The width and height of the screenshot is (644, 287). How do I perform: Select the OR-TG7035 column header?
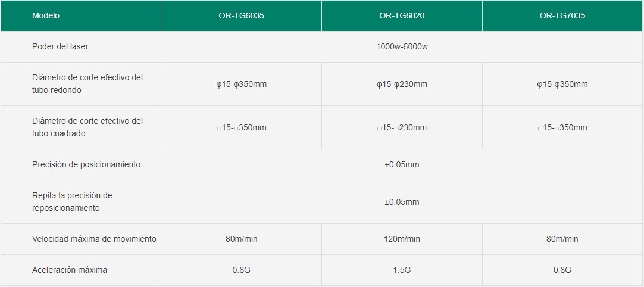[x=562, y=15]
